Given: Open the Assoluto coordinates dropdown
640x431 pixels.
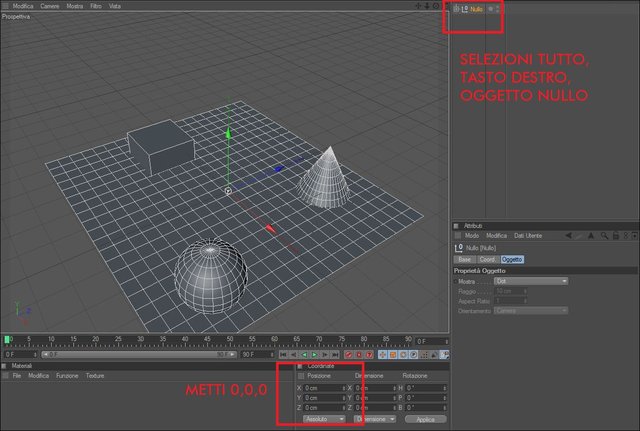Looking at the screenshot, I should (324, 419).
